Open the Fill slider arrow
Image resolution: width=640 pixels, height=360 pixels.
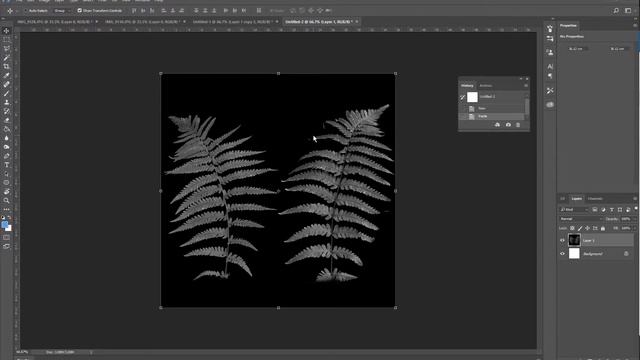click(635, 228)
